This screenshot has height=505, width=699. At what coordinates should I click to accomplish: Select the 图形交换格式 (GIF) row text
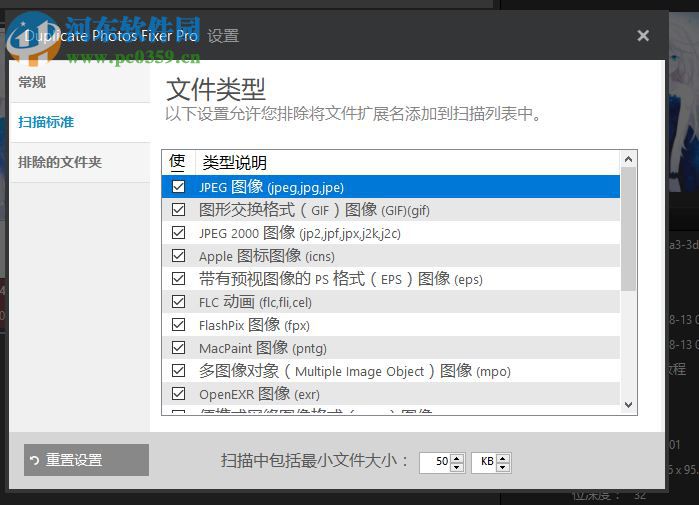[x=314, y=210]
